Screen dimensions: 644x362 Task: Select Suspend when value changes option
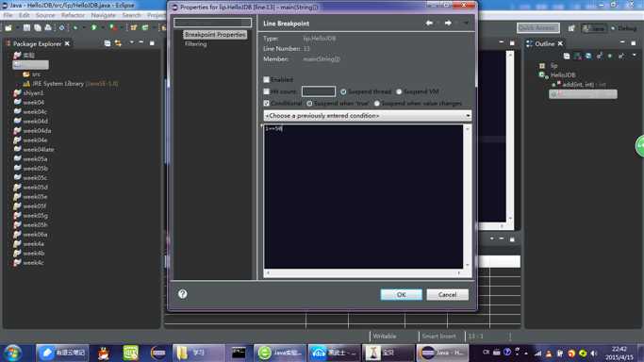[377, 104]
